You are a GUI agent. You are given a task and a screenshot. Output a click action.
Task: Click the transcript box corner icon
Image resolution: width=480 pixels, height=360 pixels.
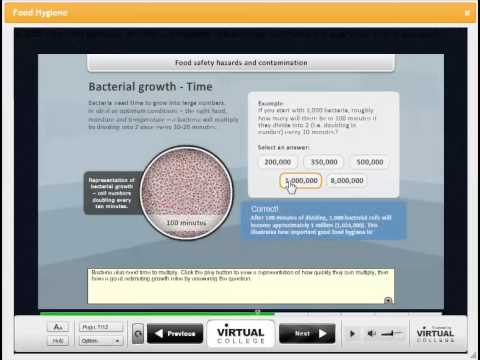388,300
